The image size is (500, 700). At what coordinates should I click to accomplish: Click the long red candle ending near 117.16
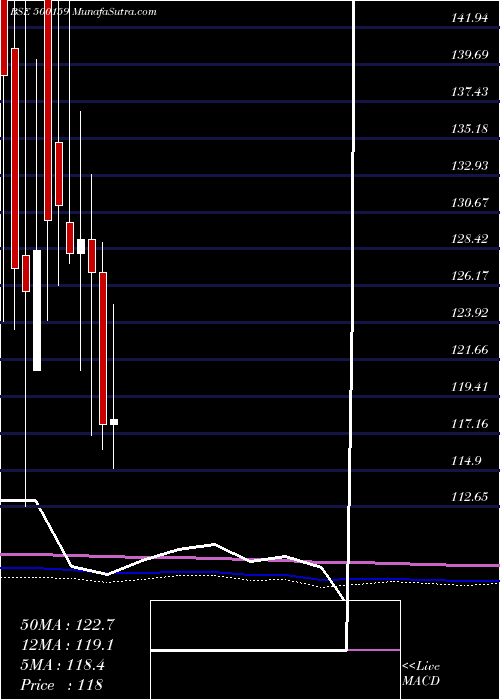tap(103, 348)
